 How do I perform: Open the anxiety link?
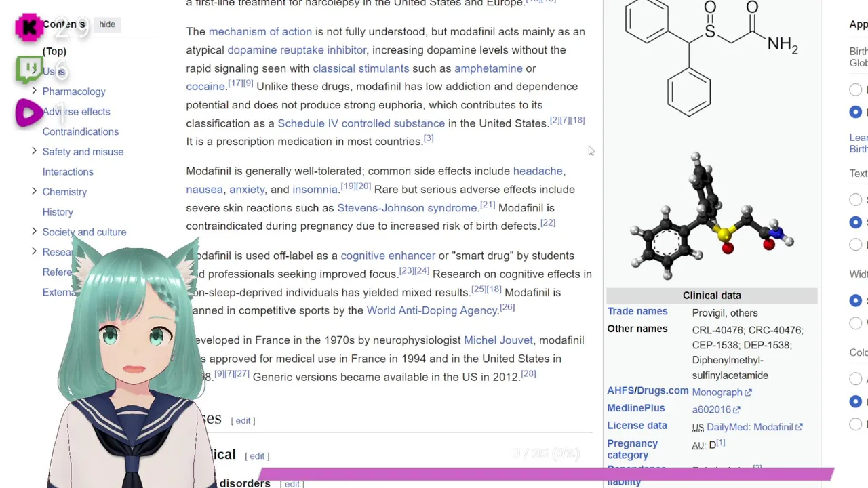coord(247,190)
